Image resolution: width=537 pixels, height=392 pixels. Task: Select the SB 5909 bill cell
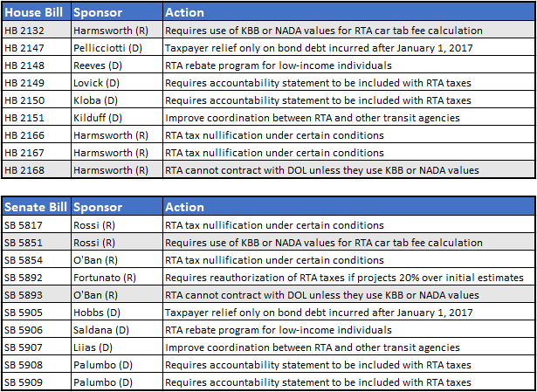(37, 382)
